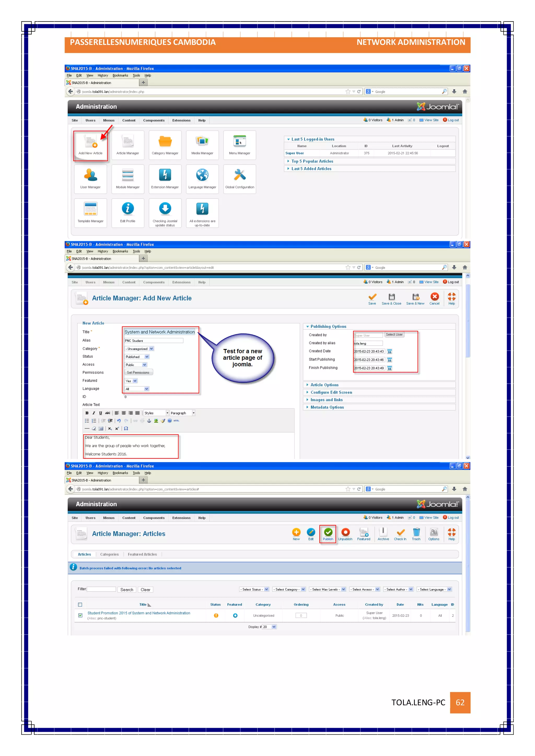
Task: Switch to the Featured Articles tab
Action: [x=142, y=554]
